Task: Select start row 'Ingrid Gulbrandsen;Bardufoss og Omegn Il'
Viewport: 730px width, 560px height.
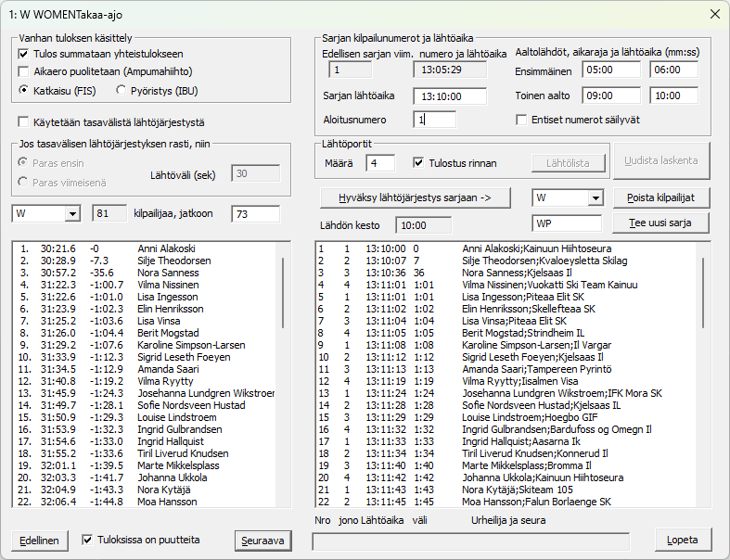Action: 506,429
